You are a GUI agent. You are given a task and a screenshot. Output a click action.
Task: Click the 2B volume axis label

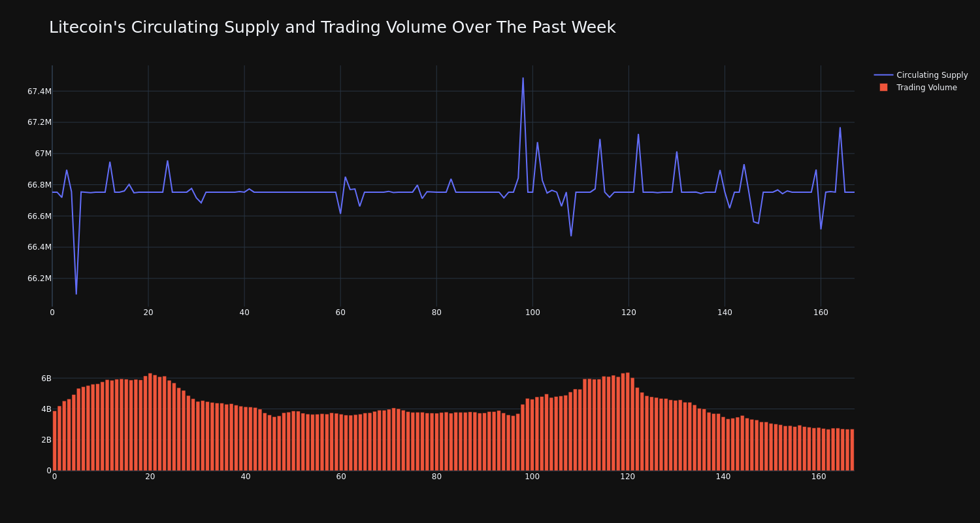pyautogui.click(x=46, y=440)
